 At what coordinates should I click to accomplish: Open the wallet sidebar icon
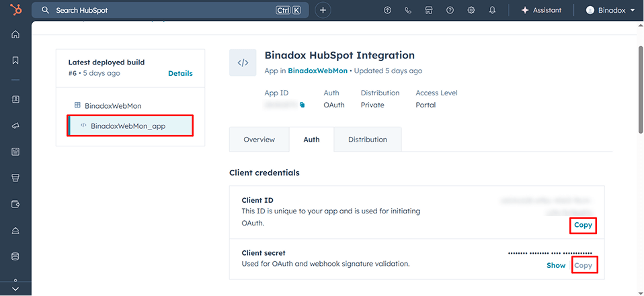[x=15, y=204]
